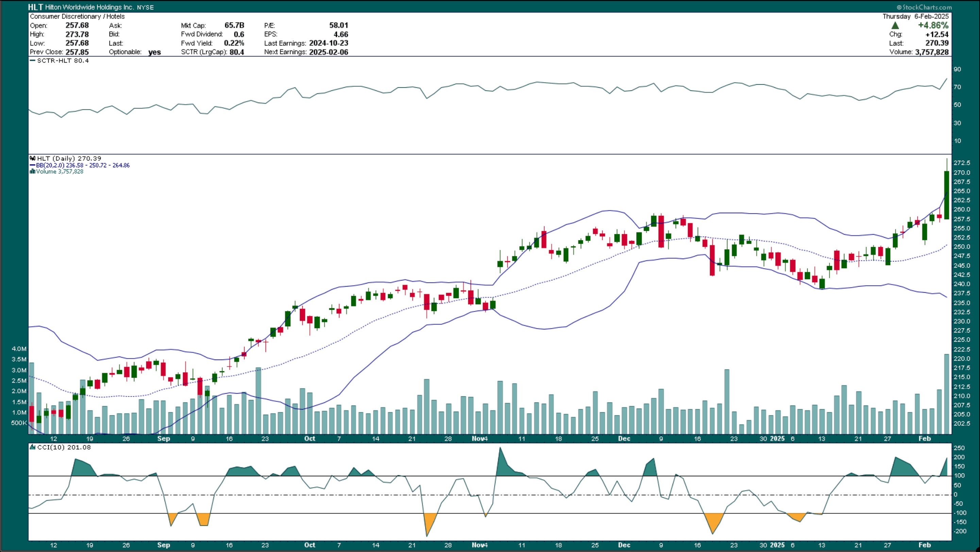This screenshot has height=552, width=980.
Task: Click the Open value 257.68
Action: [77, 25]
